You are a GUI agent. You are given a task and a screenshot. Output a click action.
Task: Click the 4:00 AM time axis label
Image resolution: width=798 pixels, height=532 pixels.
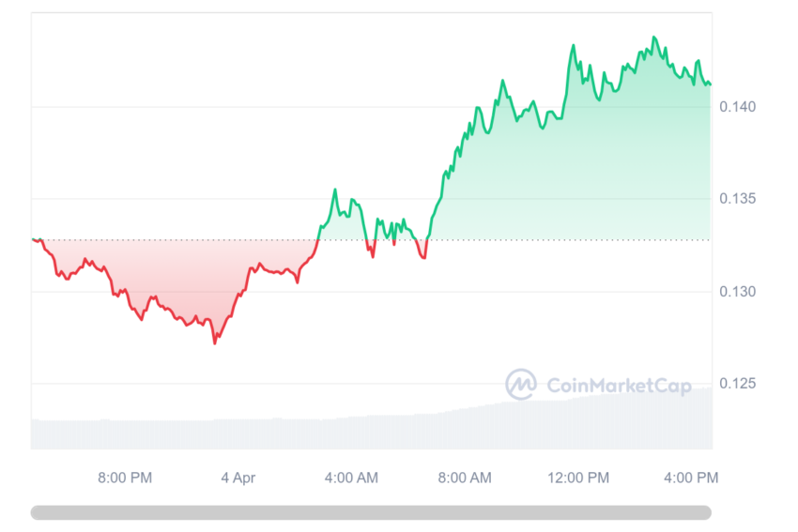click(x=352, y=479)
